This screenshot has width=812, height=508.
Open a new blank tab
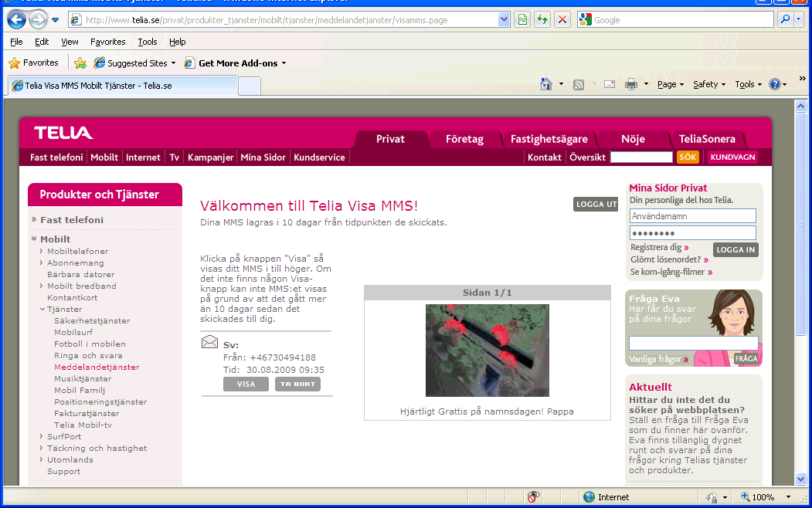pos(249,86)
